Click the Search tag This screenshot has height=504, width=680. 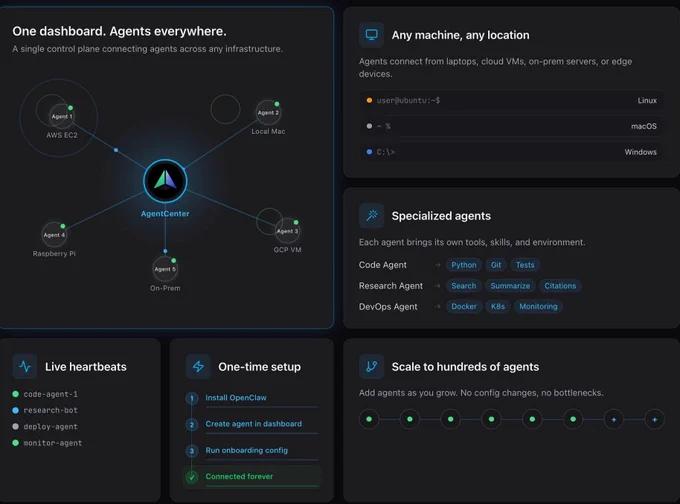[464, 286]
